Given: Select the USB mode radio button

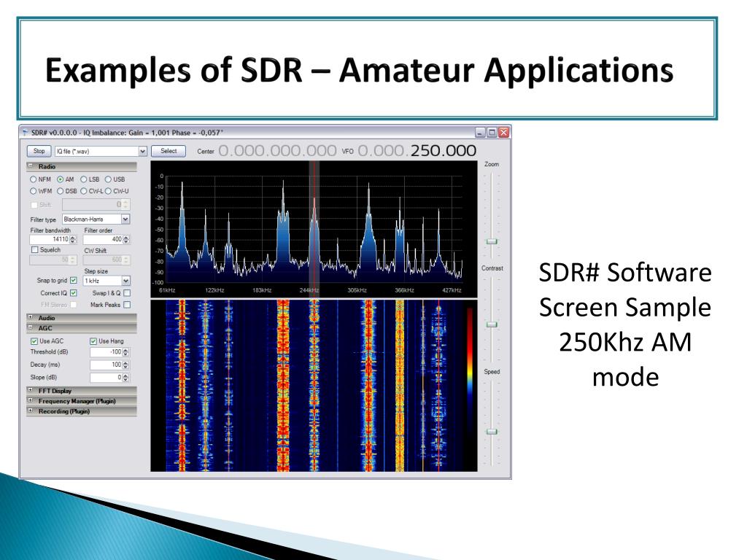Looking at the screenshot, I should [x=108, y=179].
